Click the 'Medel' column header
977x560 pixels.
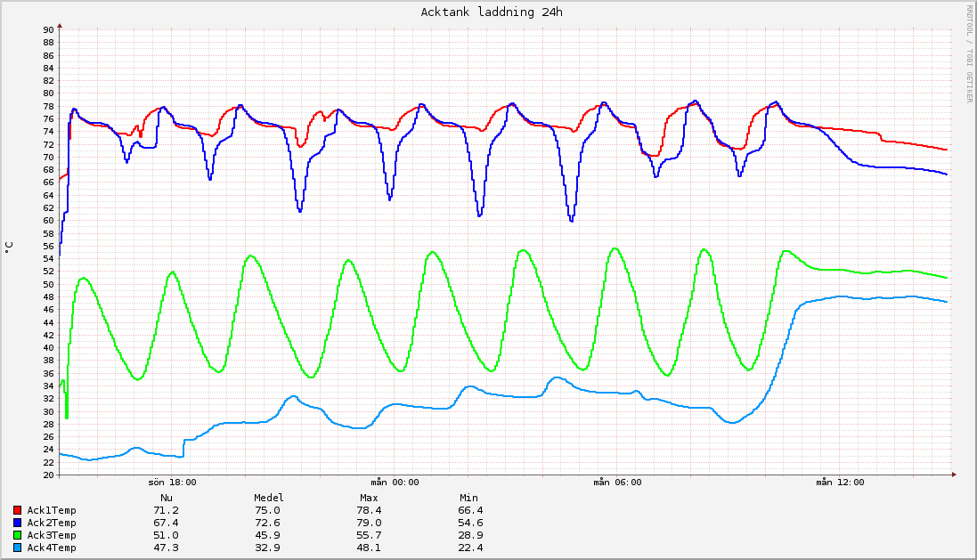click(x=269, y=498)
